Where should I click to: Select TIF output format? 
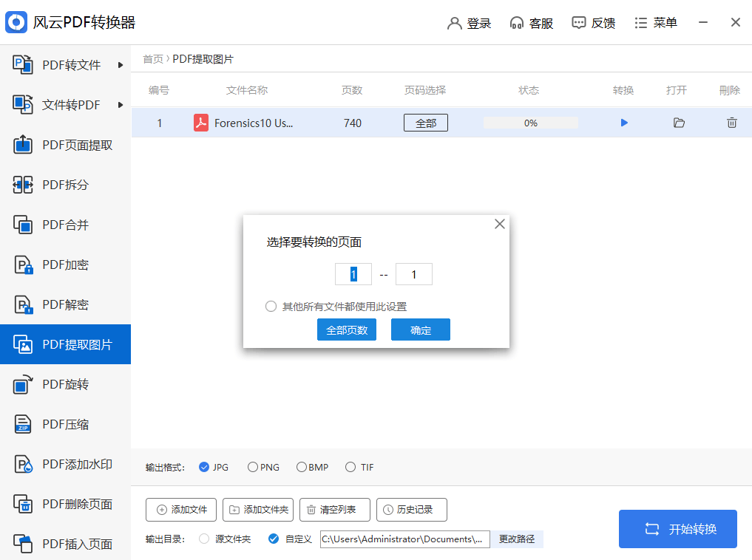point(350,467)
